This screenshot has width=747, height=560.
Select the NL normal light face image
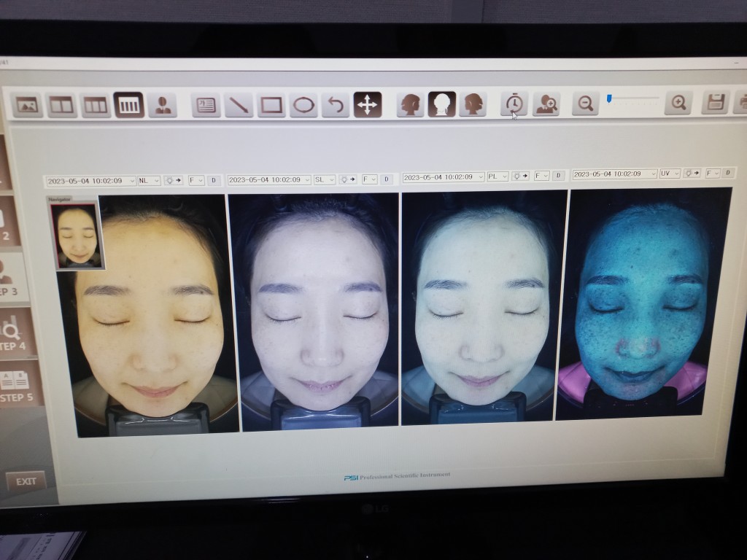click(x=152, y=314)
